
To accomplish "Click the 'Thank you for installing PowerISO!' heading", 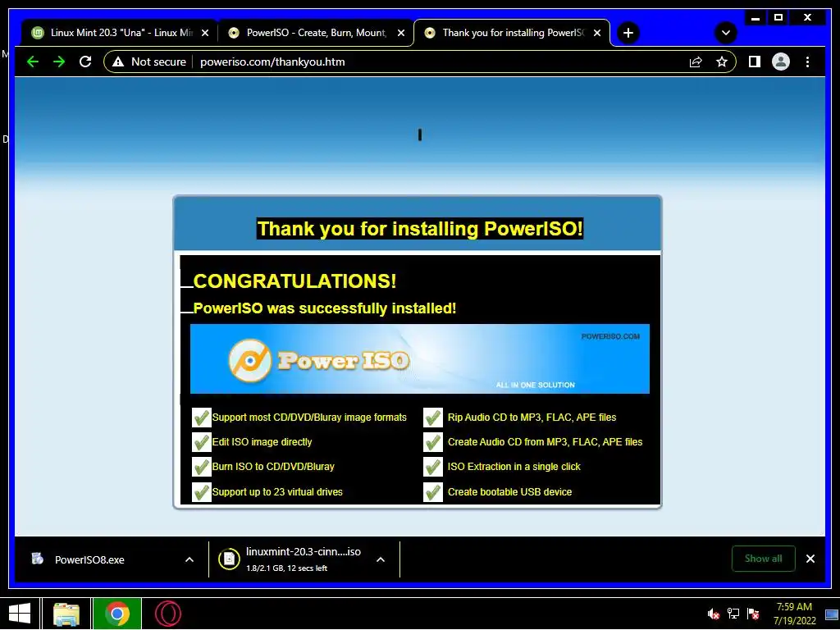I will (x=419, y=229).
